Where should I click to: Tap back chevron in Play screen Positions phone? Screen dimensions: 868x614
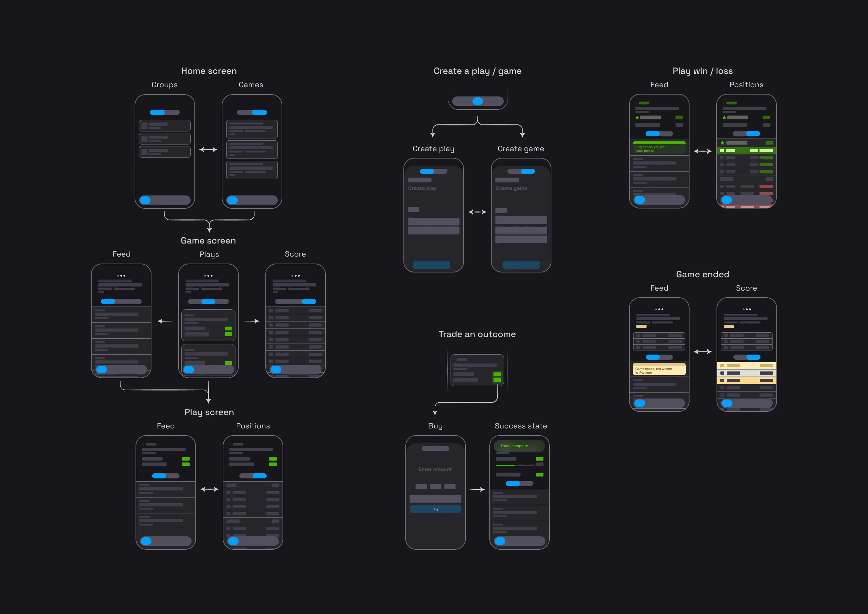(230, 444)
